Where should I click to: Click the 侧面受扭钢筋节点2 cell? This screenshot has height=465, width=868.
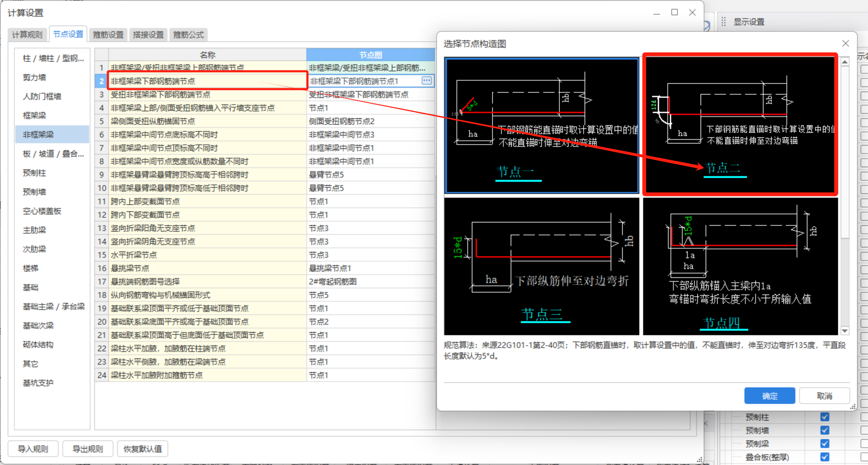pyautogui.click(x=370, y=121)
